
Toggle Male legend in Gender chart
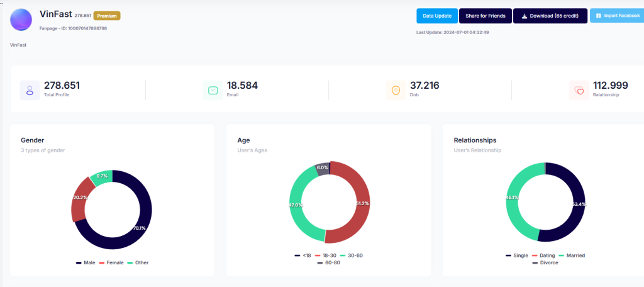pyautogui.click(x=86, y=262)
